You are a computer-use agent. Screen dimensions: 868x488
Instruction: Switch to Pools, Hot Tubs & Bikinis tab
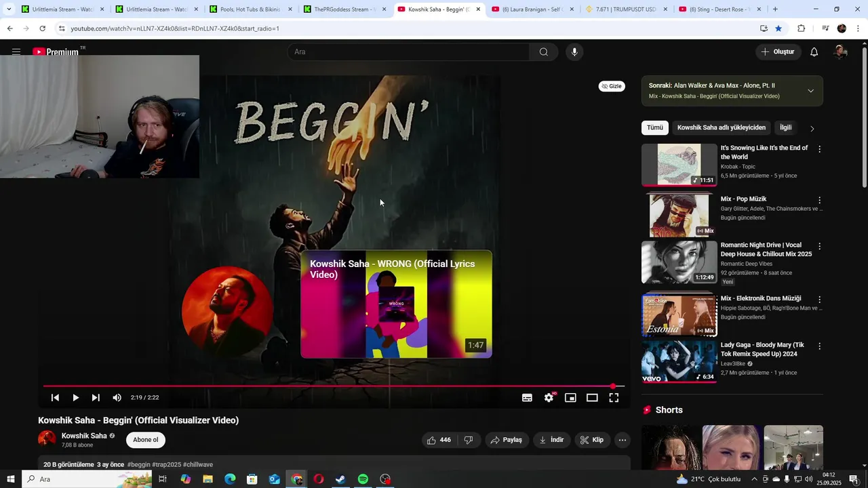pyautogui.click(x=251, y=9)
